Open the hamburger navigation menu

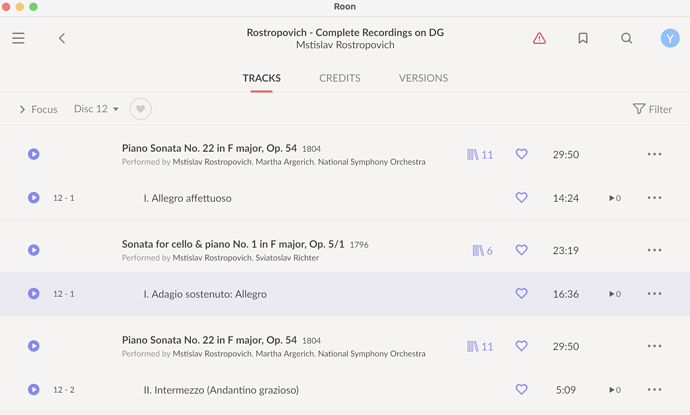pyautogui.click(x=18, y=38)
